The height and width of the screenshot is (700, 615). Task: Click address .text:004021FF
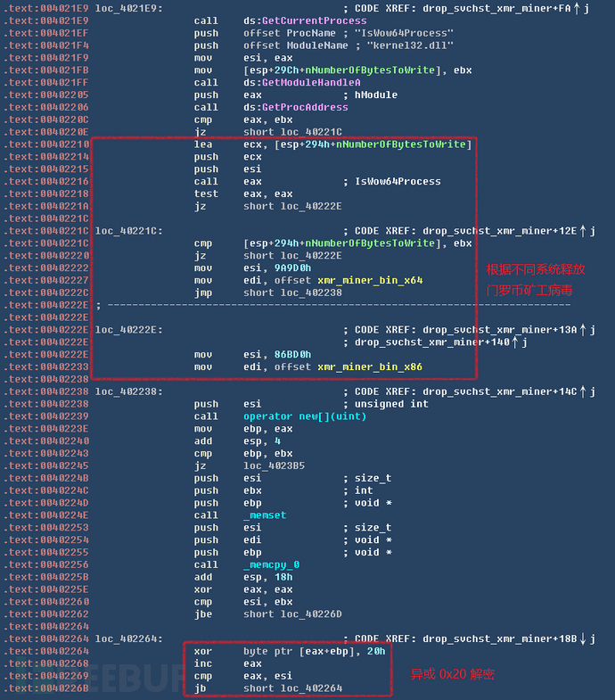[x=46, y=83]
